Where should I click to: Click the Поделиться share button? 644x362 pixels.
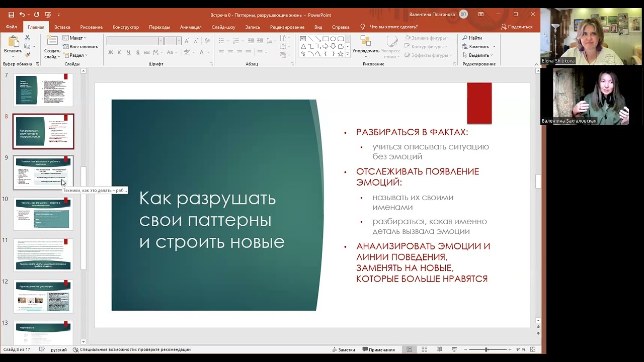[x=517, y=27]
